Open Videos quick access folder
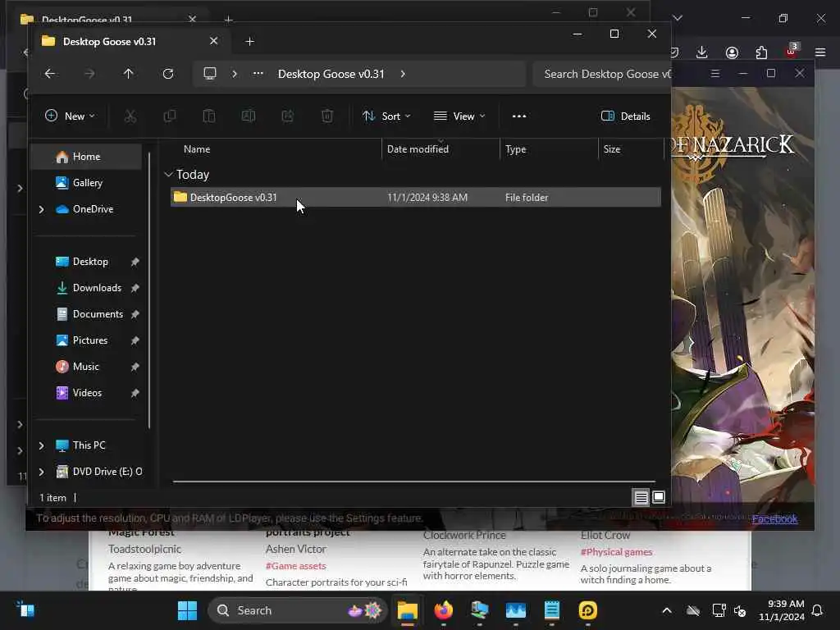Viewport: 840px width, 630px height. click(x=87, y=393)
